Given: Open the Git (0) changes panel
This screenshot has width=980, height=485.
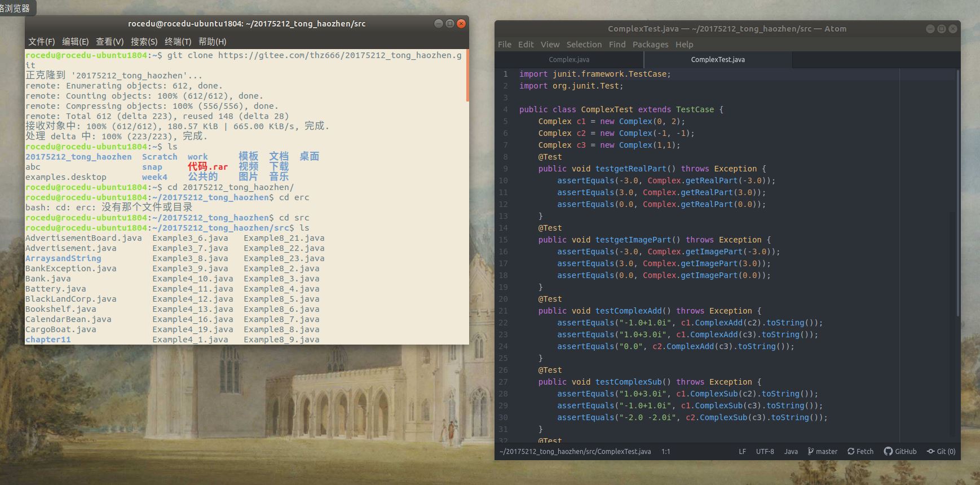Looking at the screenshot, I should pyautogui.click(x=941, y=451).
